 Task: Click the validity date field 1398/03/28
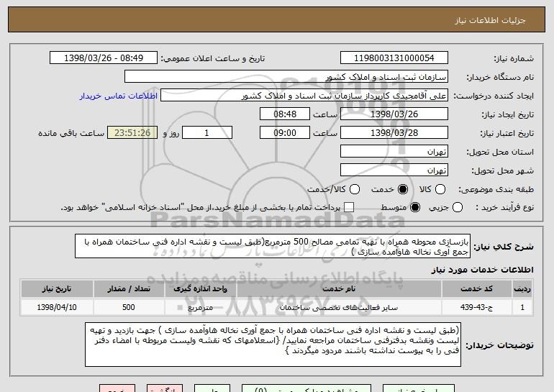394,133
